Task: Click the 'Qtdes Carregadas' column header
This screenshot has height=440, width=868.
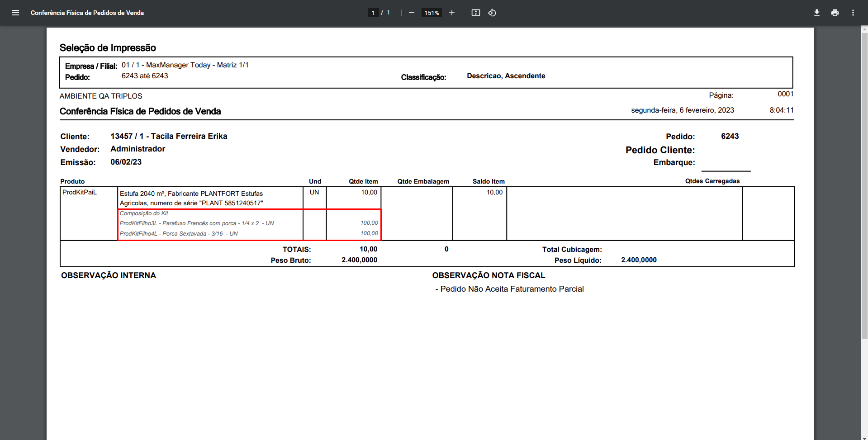Action: 712,181
